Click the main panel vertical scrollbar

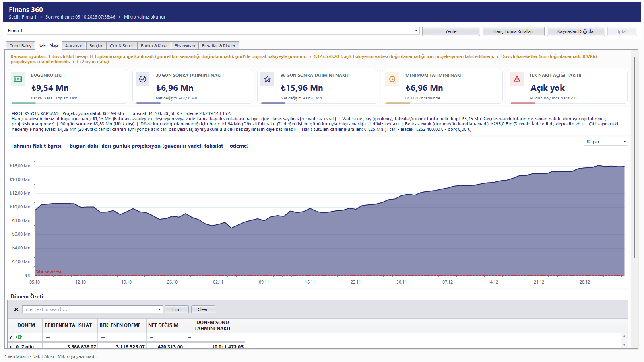pyautogui.click(x=634, y=157)
